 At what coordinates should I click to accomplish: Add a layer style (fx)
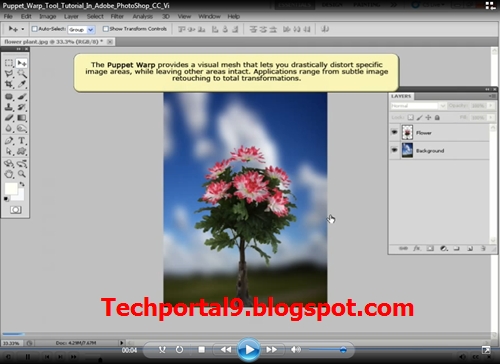point(417,248)
